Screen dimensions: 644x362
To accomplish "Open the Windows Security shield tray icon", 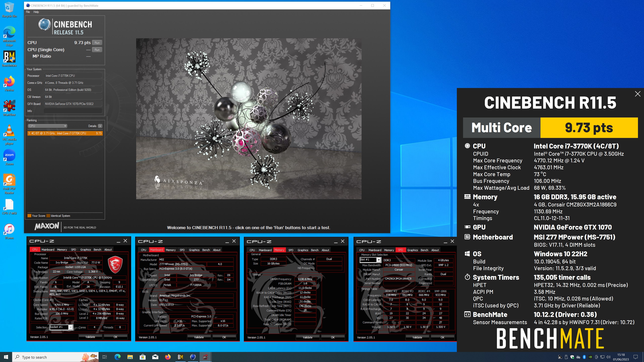I will (572, 357).
